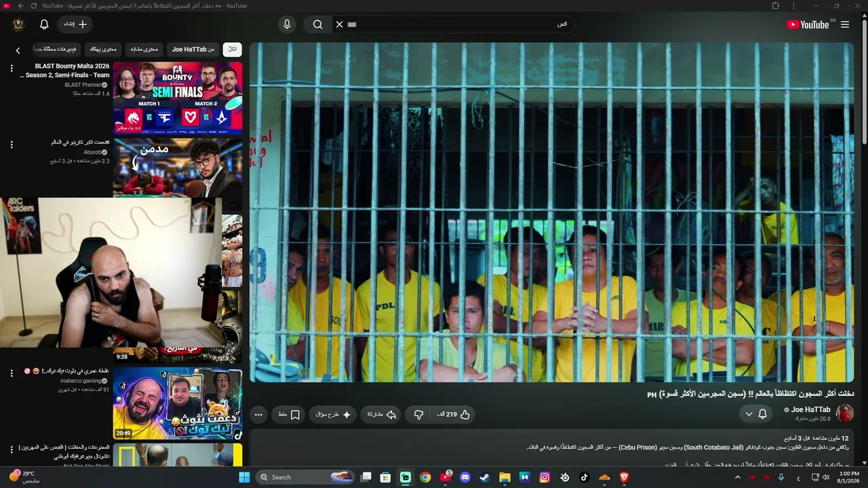
Task: Click the طرح سؤال ask button
Action: coord(334,414)
